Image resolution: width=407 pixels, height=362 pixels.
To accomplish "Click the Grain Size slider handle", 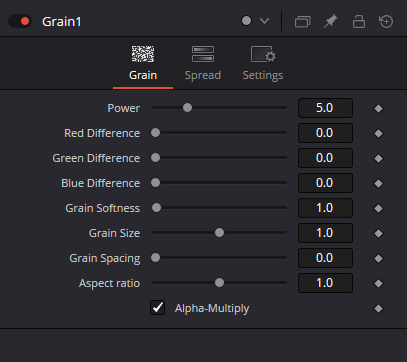I will point(219,233).
